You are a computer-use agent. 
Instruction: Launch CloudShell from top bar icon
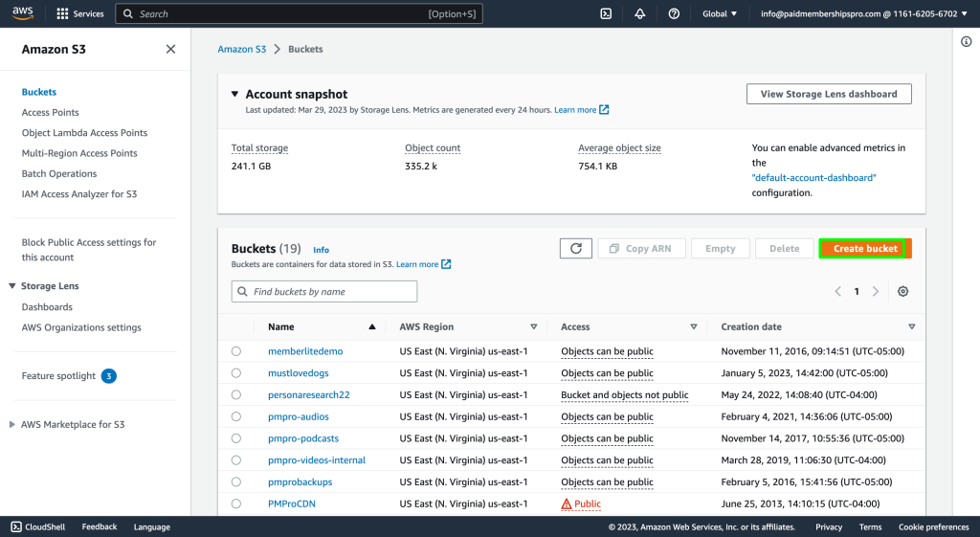606,13
